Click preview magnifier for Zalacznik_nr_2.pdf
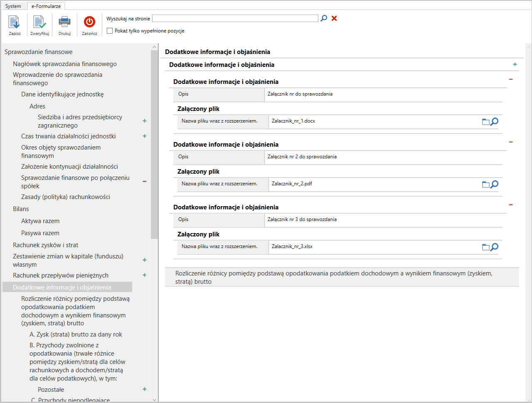This screenshot has width=532, height=403. (494, 184)
